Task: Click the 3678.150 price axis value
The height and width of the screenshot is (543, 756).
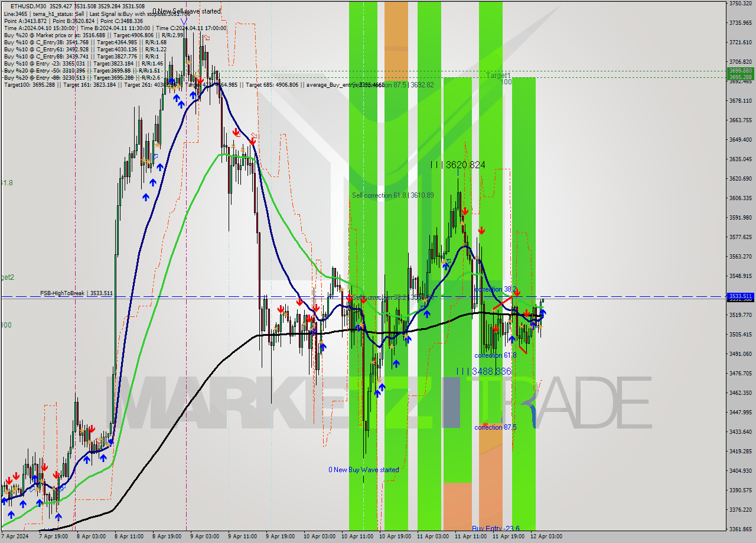Action: pyautogui.click(x=740, y=101)
